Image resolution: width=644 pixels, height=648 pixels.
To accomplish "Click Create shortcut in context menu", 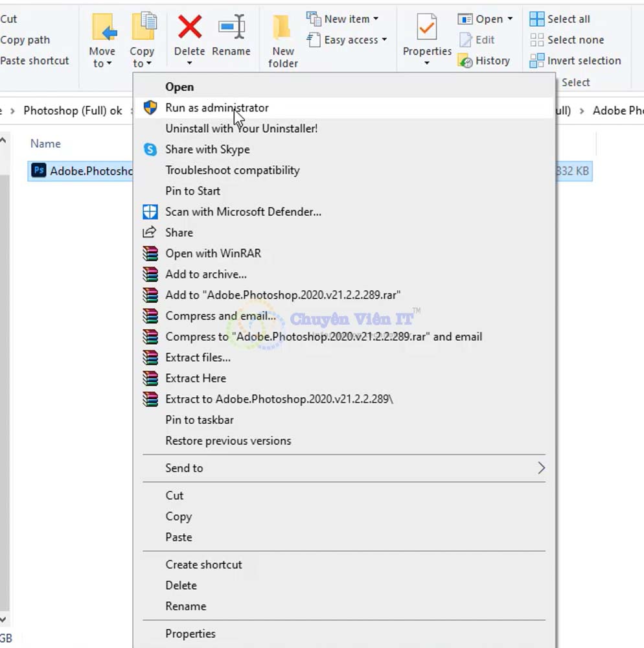I will tap(203, 564).
